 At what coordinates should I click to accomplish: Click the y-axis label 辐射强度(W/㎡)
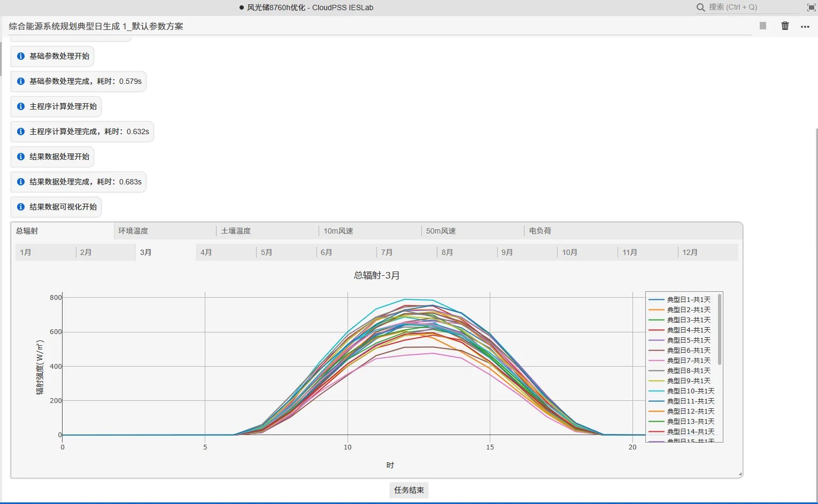coord(40,367)
